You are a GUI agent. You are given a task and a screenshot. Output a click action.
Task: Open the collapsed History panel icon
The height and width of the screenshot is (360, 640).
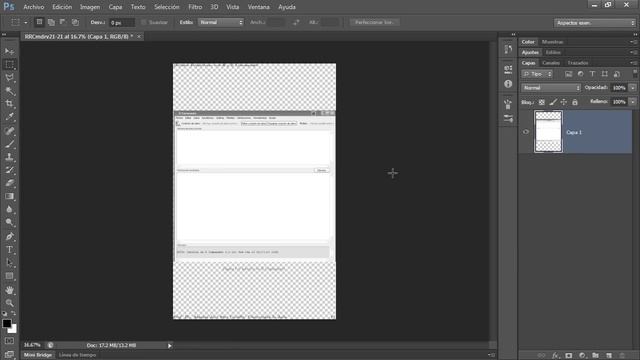(x=508, y=49)
